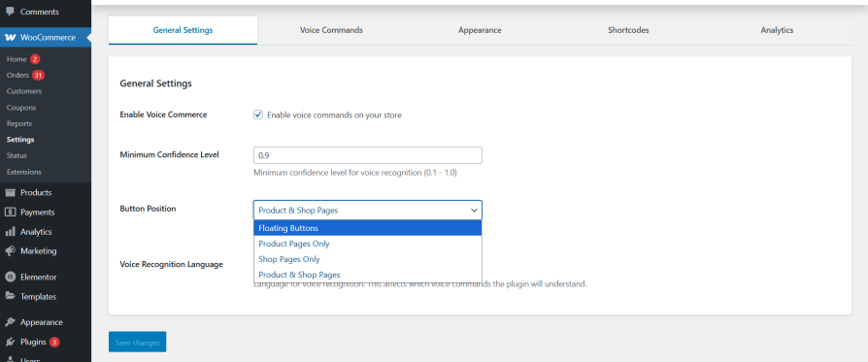
Task: Disable the Enable voice commands checkbox
Action: [258, 115]
